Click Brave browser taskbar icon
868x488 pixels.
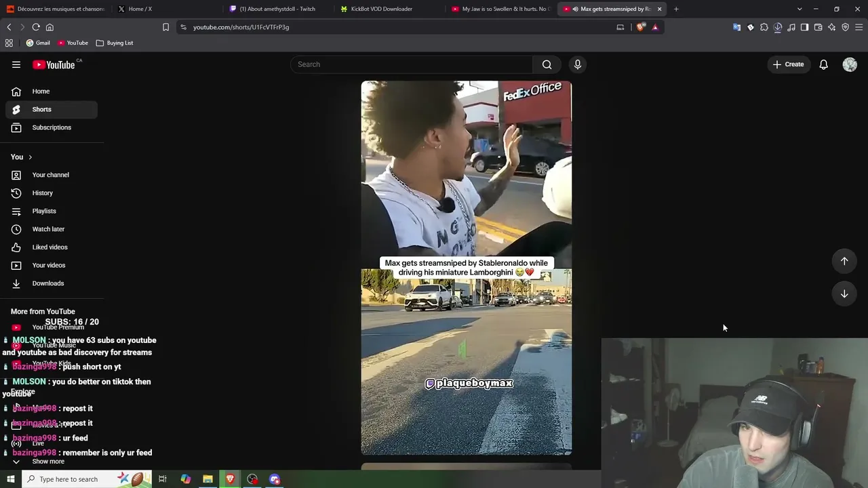230,479
